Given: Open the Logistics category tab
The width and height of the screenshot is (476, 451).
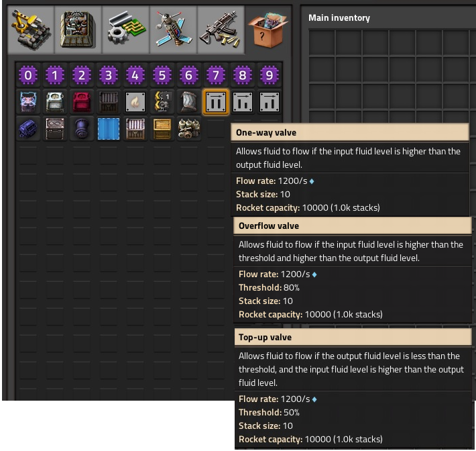Looking at the screenshot, I should (31, 30).
